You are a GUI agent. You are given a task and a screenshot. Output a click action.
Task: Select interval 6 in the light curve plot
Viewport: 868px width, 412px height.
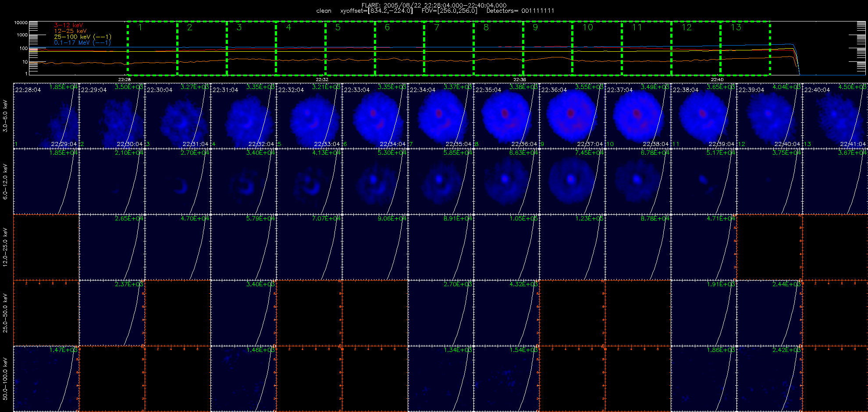399,48
